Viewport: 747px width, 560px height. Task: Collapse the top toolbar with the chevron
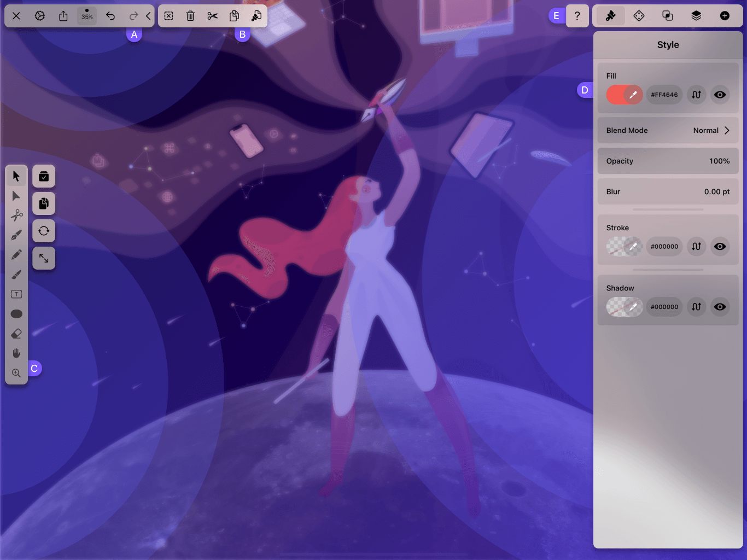pyautogui.click(x=148, y=16)
